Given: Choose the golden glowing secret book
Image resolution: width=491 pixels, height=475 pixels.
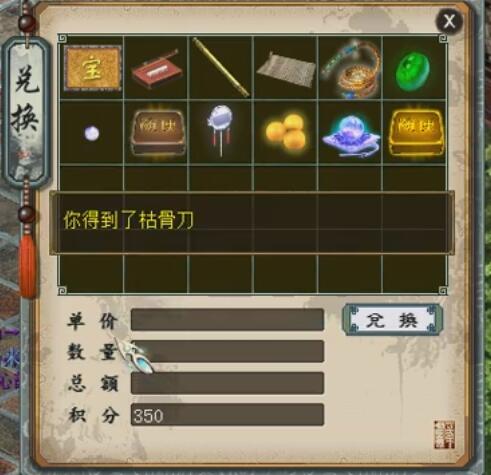Looking at the screenshot, I should click(x=416, y=133).
